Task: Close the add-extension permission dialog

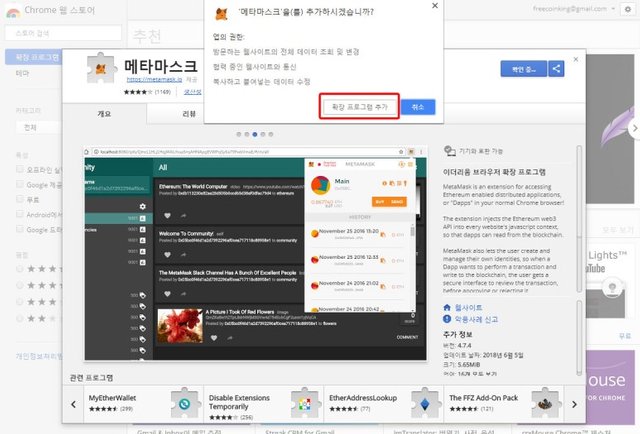Action: click(x=435, y=6)
